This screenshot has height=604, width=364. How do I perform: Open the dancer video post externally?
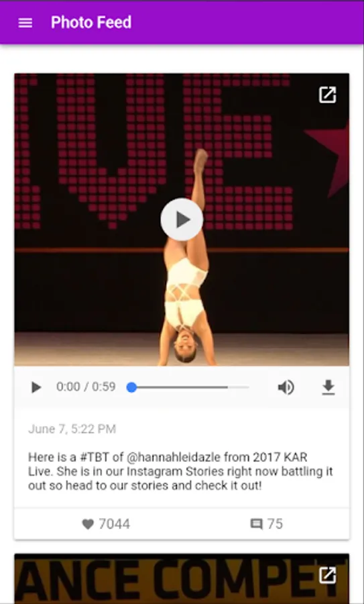[327, 95]
